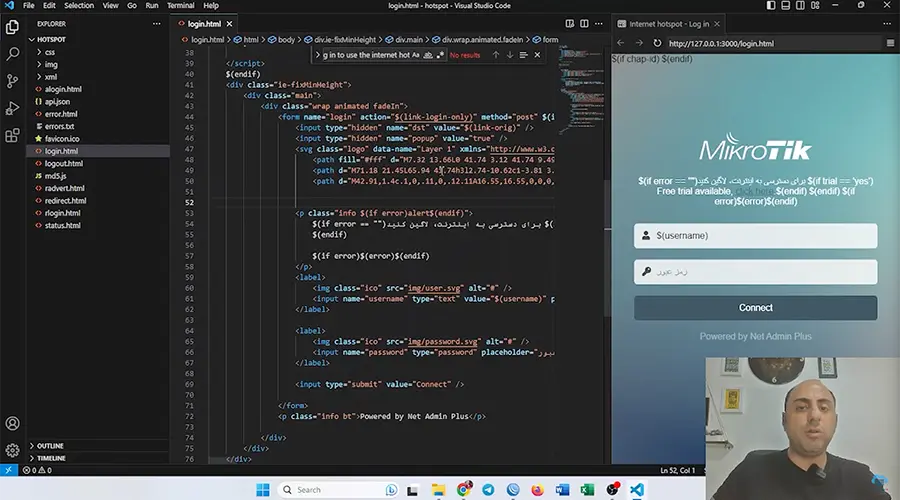Click forward arrow in preview browser
This screenshot has width=900, height=500.
(x=639, y=43)
